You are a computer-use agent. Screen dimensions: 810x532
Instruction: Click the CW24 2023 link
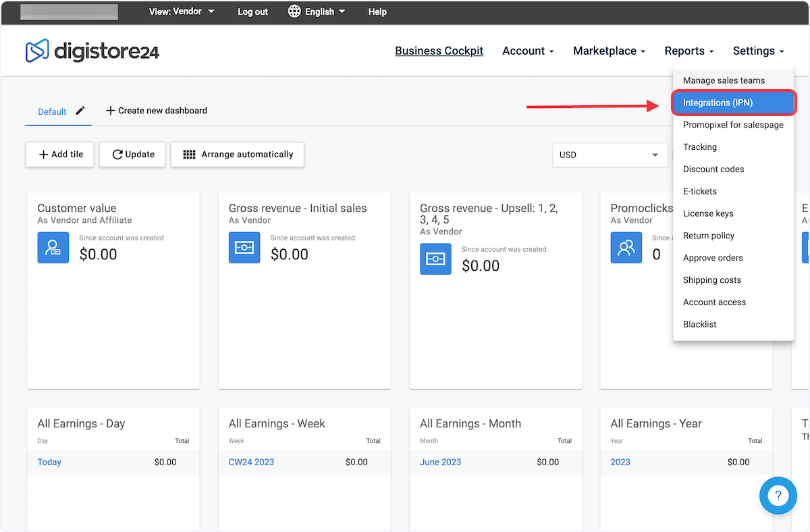pyautogui.click(x=251, y=462)
